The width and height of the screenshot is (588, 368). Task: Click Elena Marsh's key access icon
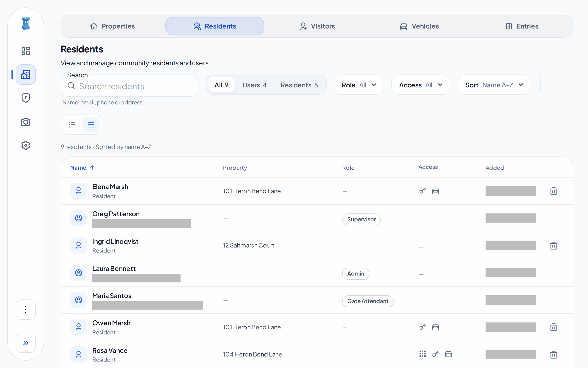pyautogui.click(x=423, y=191)
